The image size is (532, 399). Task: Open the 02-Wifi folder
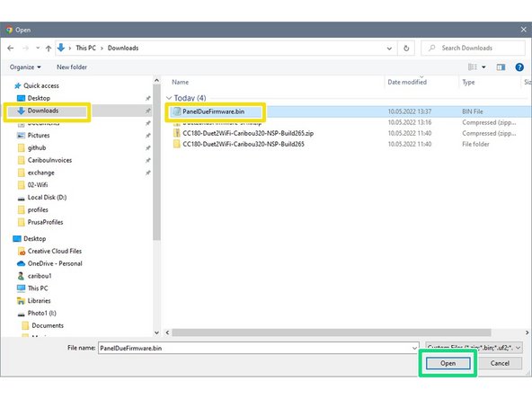point(38,185)
